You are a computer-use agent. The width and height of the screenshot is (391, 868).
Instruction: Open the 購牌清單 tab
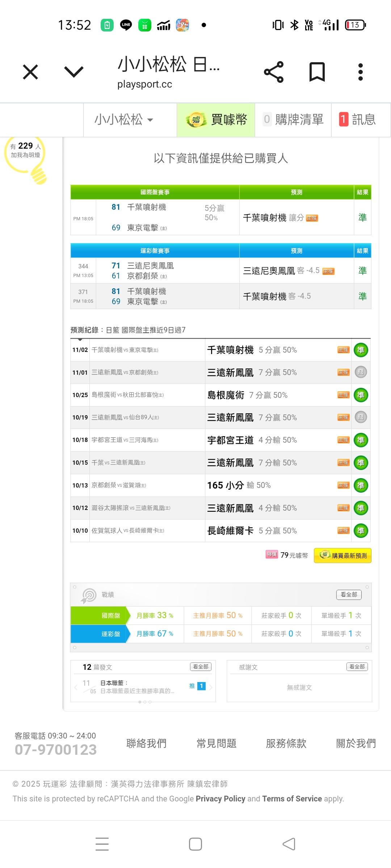coord(293,120)
